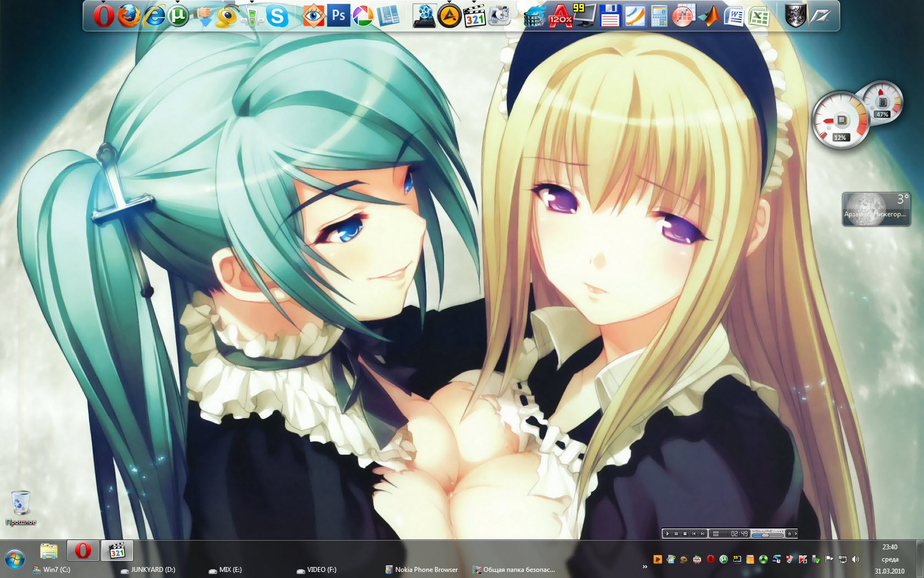The image size is (924, 578).
Task: Open the Recycle Bin on the desktop
Action: coord(20,508)
